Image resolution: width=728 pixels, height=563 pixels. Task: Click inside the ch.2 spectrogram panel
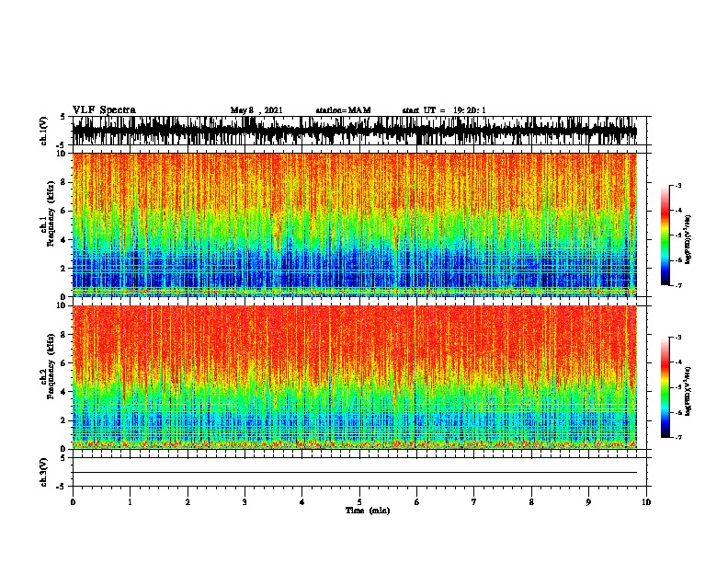coord(355,377)
